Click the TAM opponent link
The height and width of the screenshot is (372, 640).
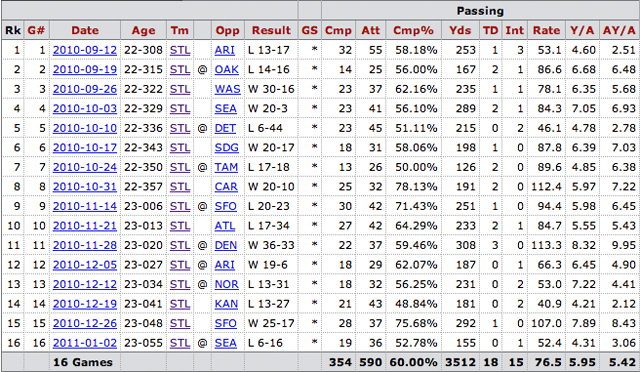(226, 167)
